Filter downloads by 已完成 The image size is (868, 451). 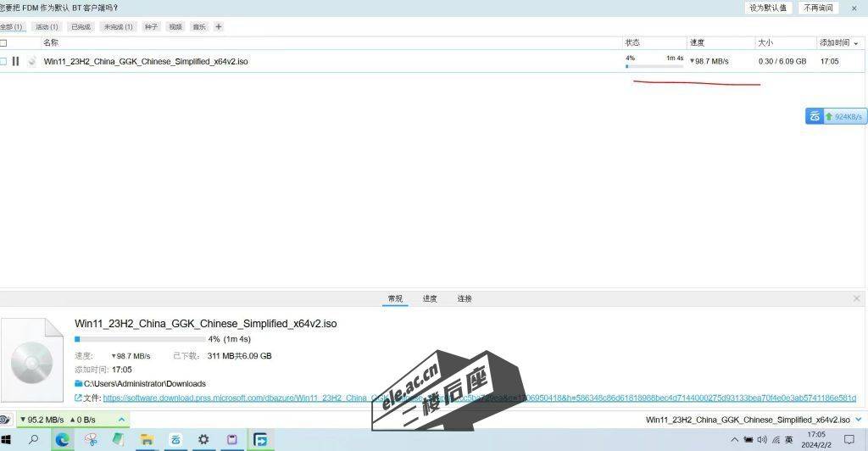pos(81,27)
